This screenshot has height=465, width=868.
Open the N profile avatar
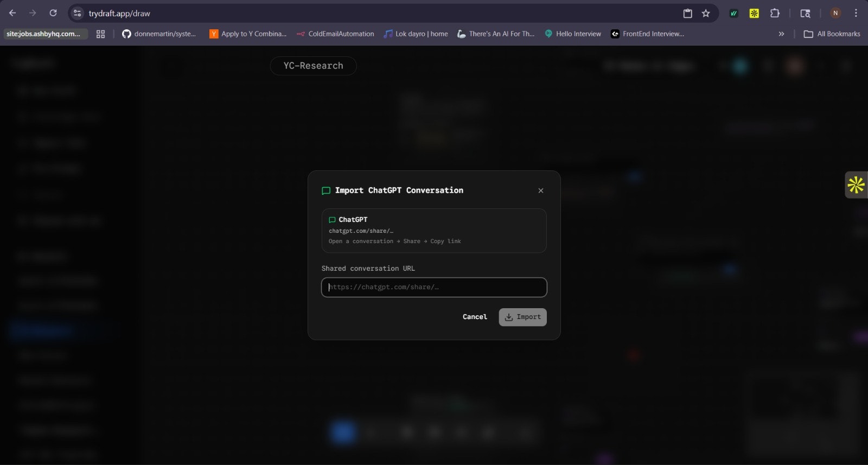pos(835,13)
